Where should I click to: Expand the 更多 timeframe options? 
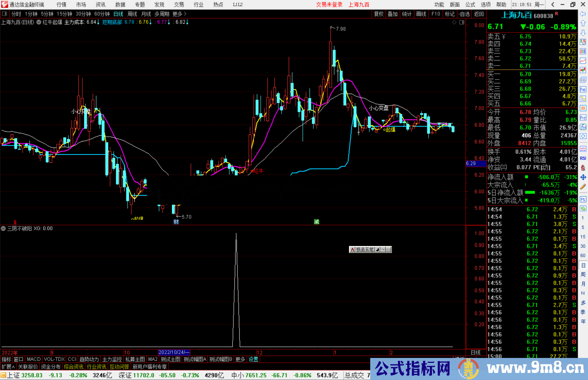tap(179, 14)
